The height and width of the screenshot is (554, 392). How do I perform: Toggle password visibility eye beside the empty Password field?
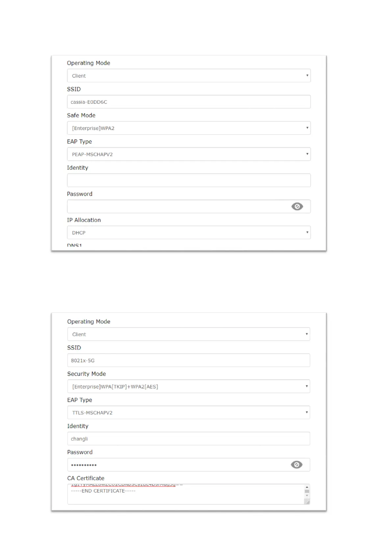pyautogui.click(x=297, y=206)
